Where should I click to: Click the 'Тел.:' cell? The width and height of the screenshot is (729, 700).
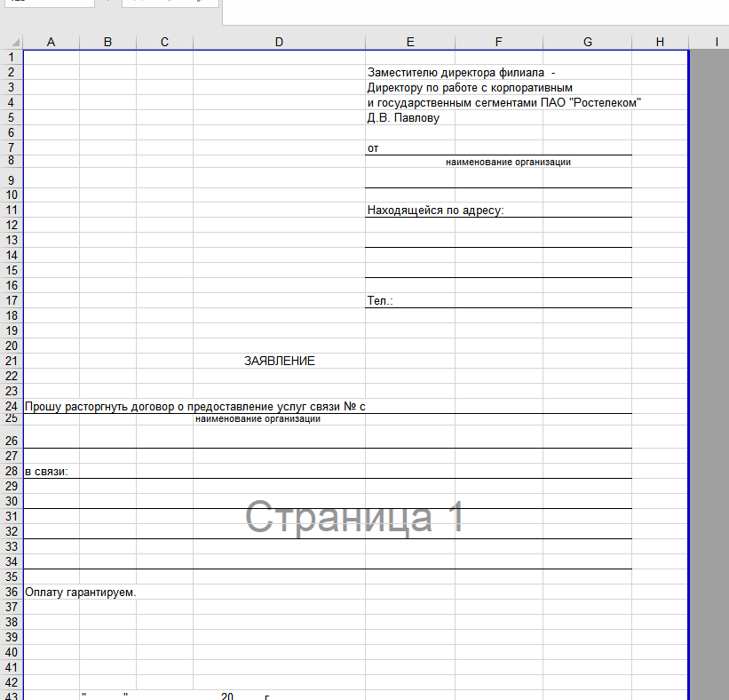[380, 301]
